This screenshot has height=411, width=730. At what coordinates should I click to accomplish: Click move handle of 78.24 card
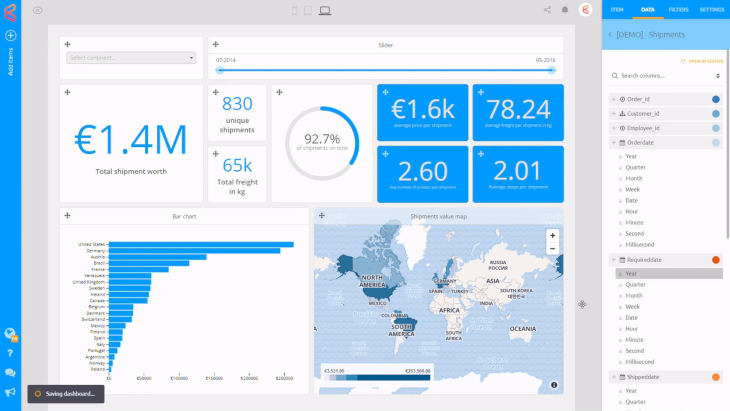pos(481,92)
